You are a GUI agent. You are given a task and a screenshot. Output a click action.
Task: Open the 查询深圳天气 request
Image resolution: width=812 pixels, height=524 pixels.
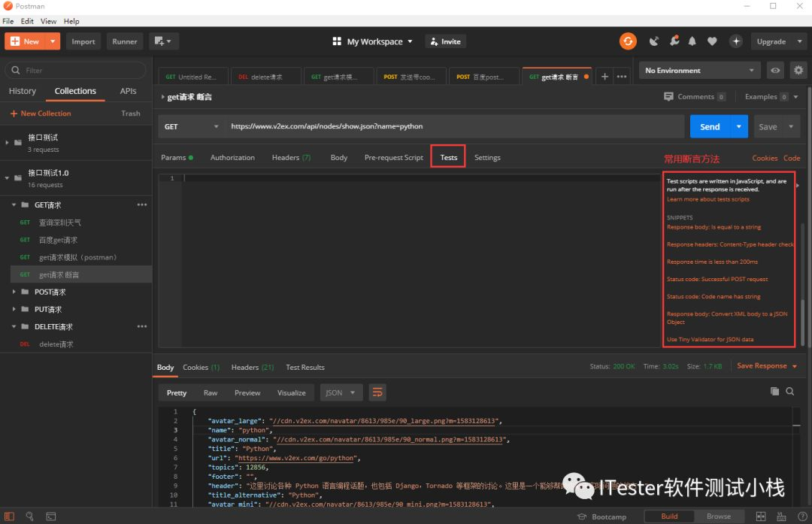59,223
